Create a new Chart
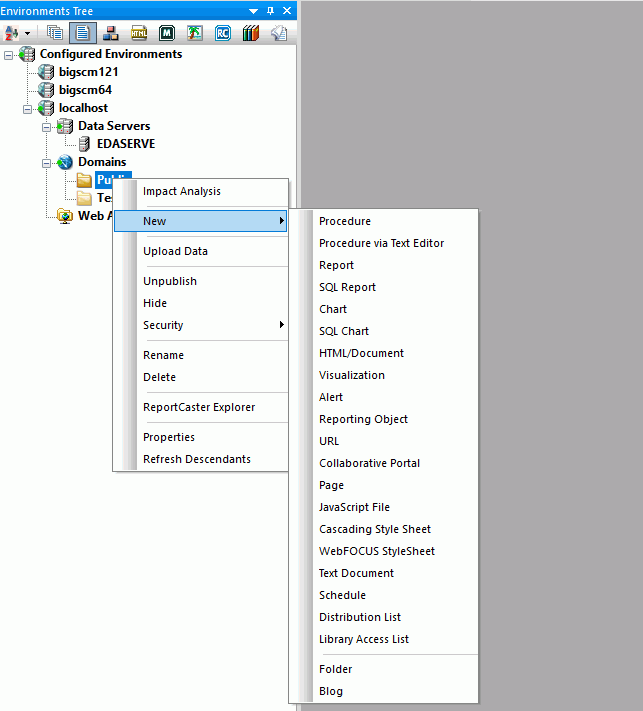 point(333,309)
